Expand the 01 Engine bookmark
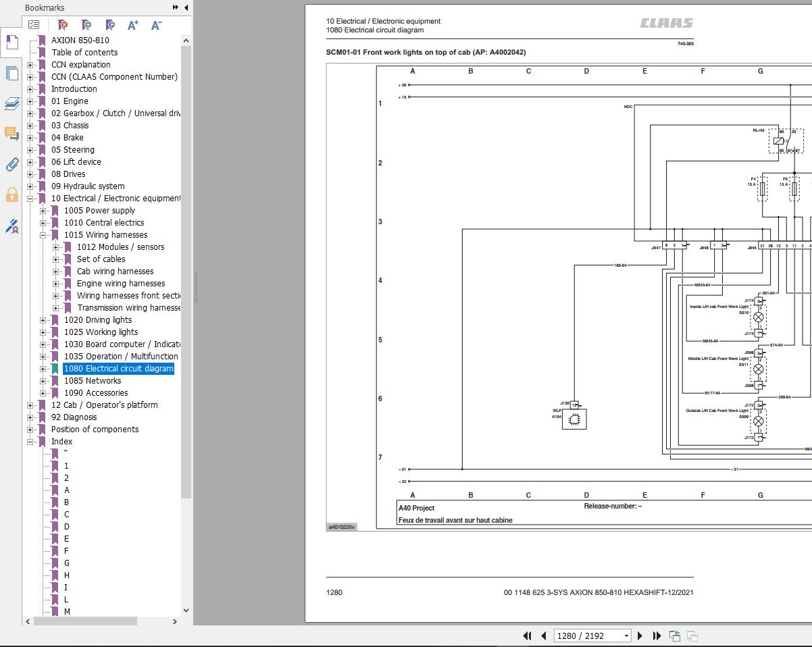Viewport: 812px width, 647px height. pos(30,101)
